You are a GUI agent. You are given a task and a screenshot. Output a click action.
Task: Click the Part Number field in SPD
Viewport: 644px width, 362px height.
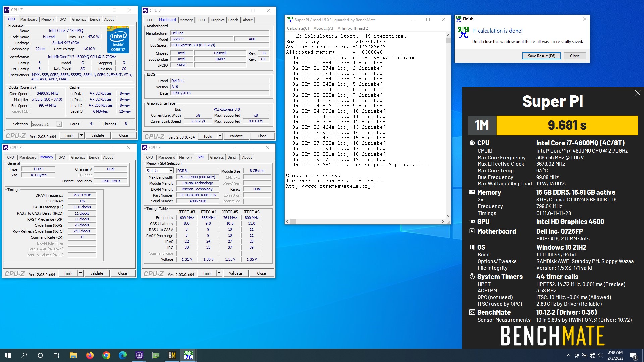point(198,195)
